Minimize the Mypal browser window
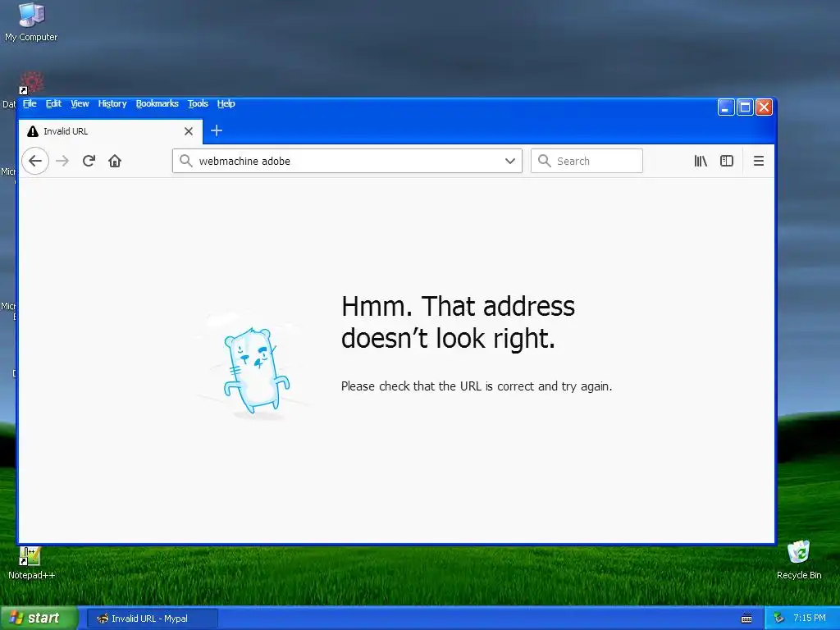Image resolution: width=840 pixels, height=630 pixels. pyautogui.click(x=726, y=107)
